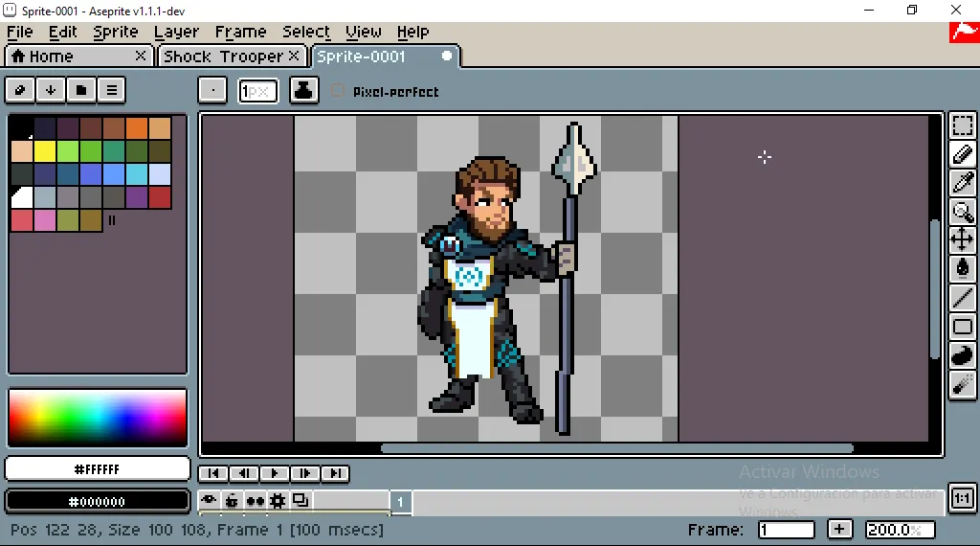Image resolution: width=980 pixels, height=546 pixels.
Task: Click the spear tip on the sprite canvas
Action: tap(574, 158)
